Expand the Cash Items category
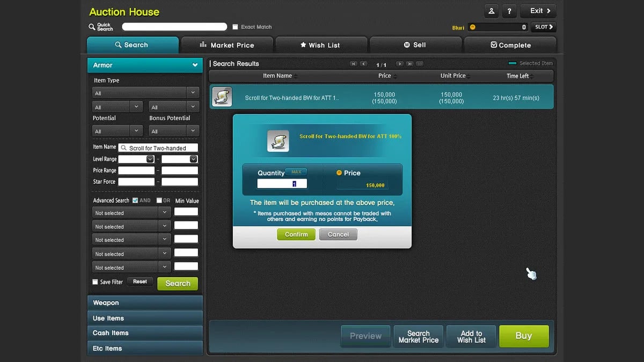The height and width of the screenshot is (362, 644). click(145, 333)
